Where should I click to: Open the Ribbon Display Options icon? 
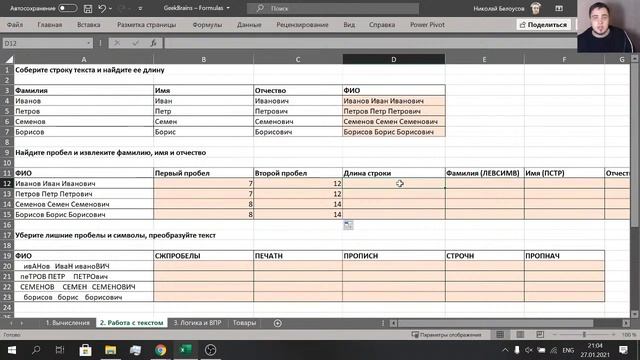click(559, 8)
